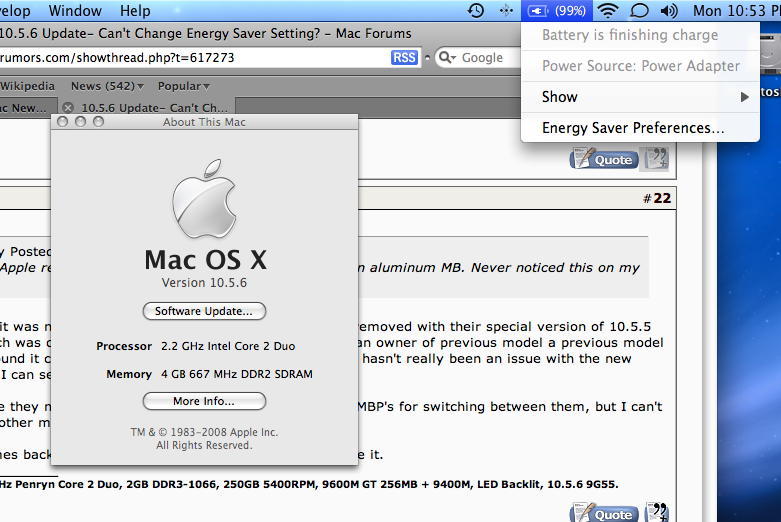This screenshot has height=522, width=781.
Task: Click the Wikipedia bookmark
Action: point(27,86)
